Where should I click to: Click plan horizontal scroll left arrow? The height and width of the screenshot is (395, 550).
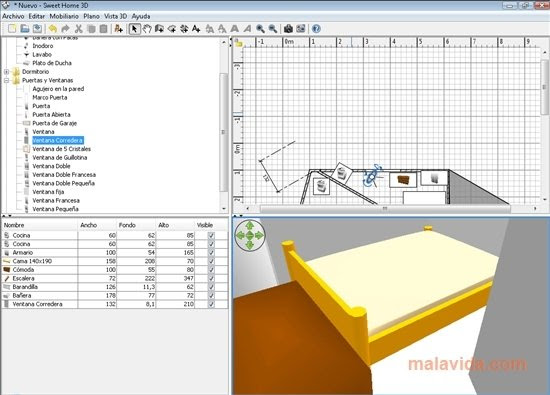248,208
